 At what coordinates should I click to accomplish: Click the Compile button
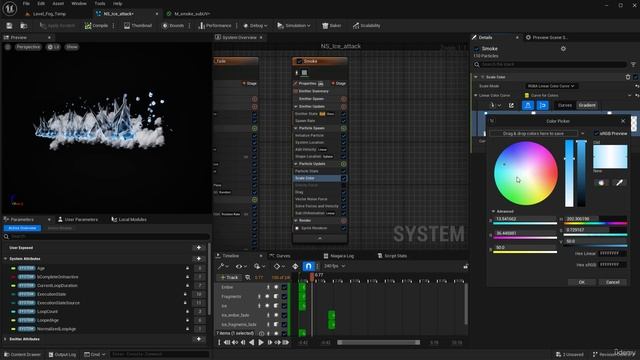click(96, 26)
